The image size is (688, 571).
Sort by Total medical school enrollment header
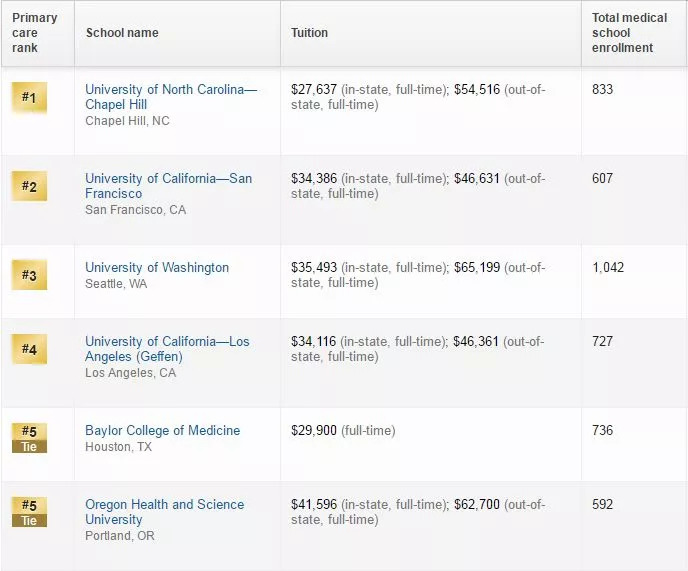[x=629, y=33]
